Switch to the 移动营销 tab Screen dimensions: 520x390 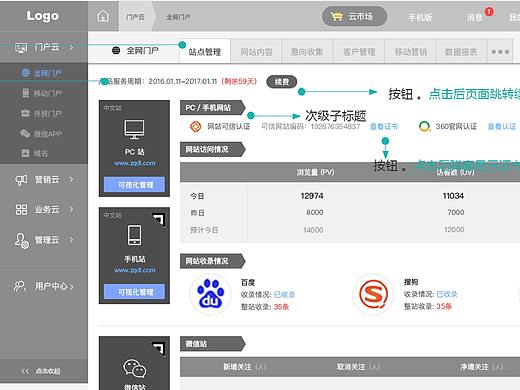coord(410,52)
